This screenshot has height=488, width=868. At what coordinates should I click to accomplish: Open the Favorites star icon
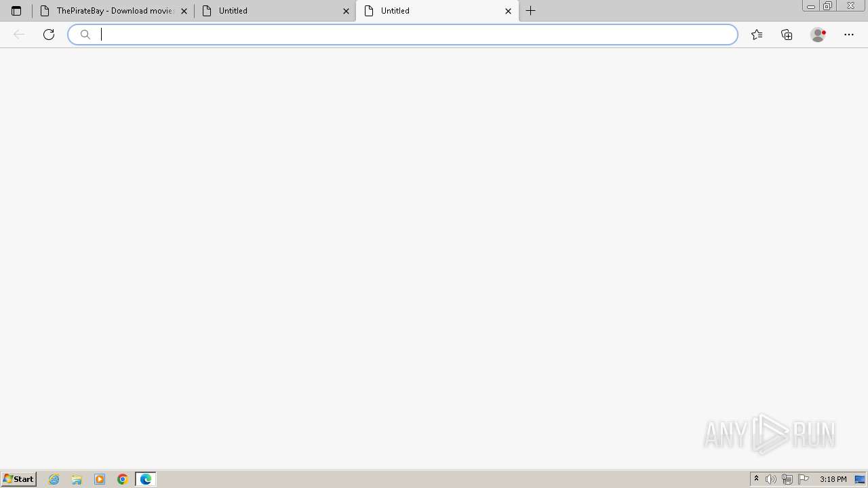757,35
